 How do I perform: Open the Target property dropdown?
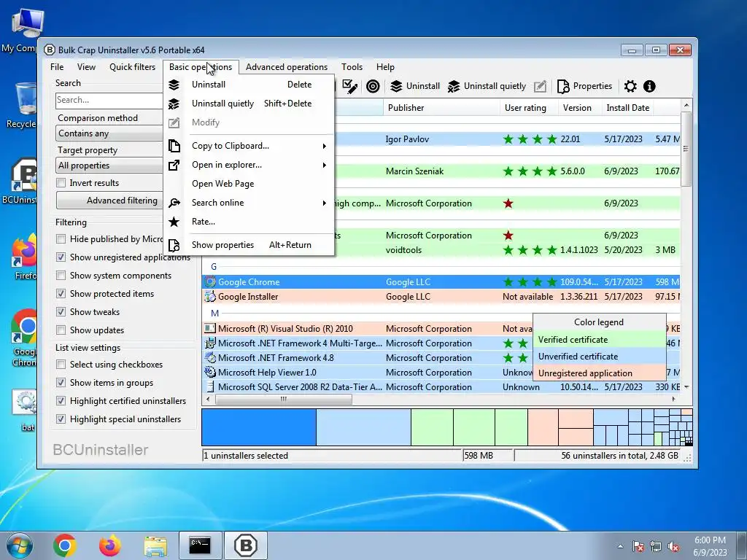109,166
